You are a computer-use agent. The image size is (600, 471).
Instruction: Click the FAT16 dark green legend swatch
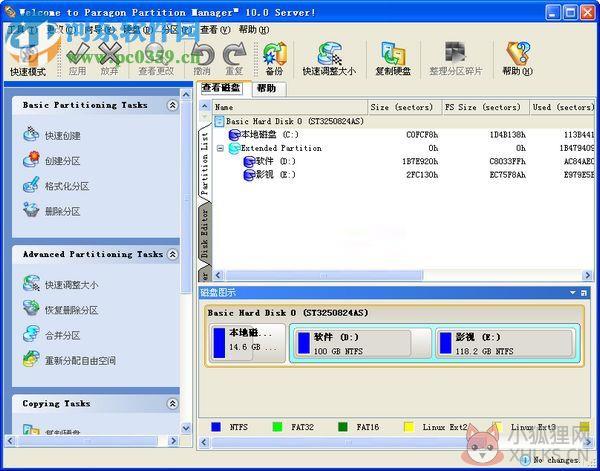[343, 427]
